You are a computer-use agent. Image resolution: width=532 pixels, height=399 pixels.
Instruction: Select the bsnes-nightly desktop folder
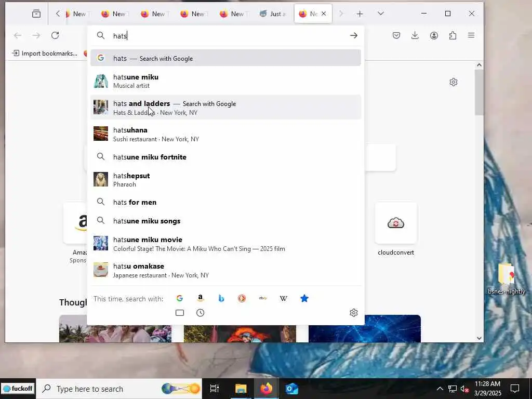506,278
